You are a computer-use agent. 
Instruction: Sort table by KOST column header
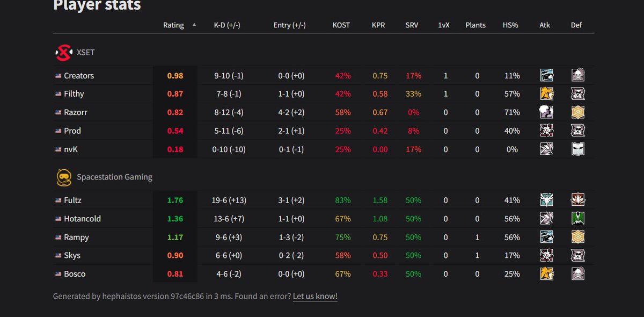tap(341, 25)
